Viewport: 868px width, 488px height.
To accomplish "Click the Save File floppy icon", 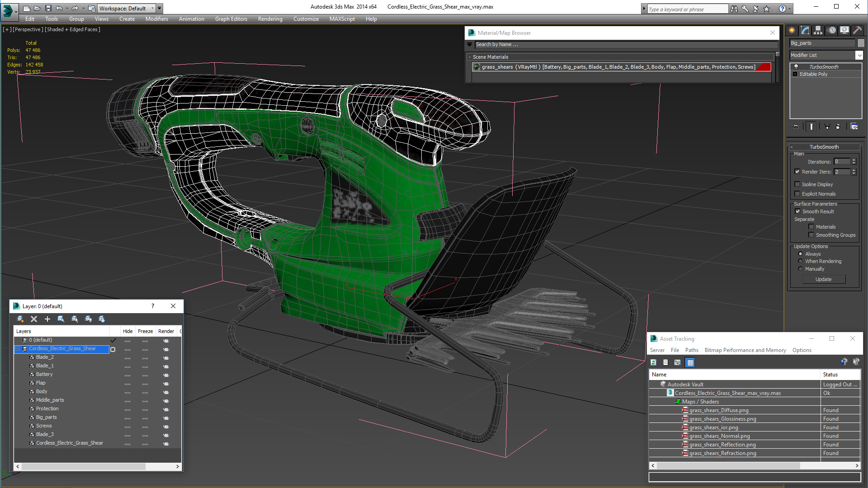I will click(x=48, y=8).
